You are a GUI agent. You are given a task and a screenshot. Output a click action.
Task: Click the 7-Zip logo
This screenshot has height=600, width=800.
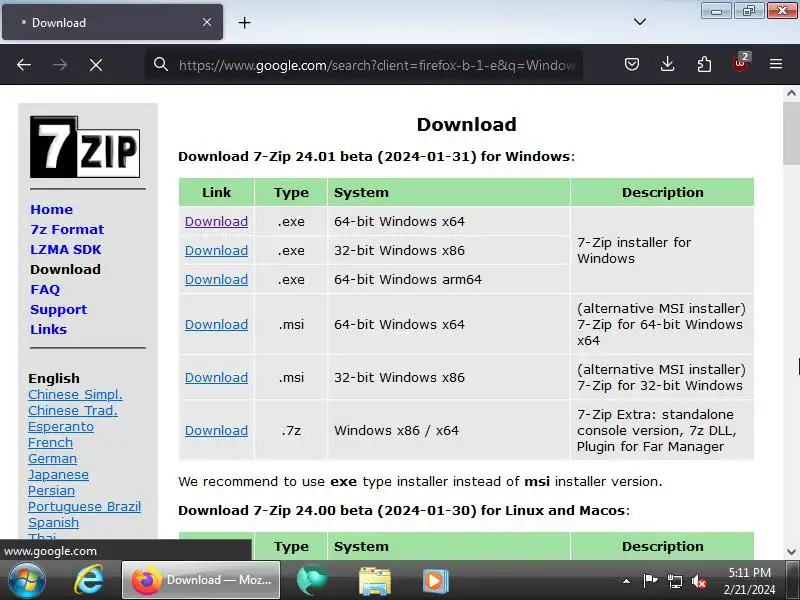click(85, 147)
